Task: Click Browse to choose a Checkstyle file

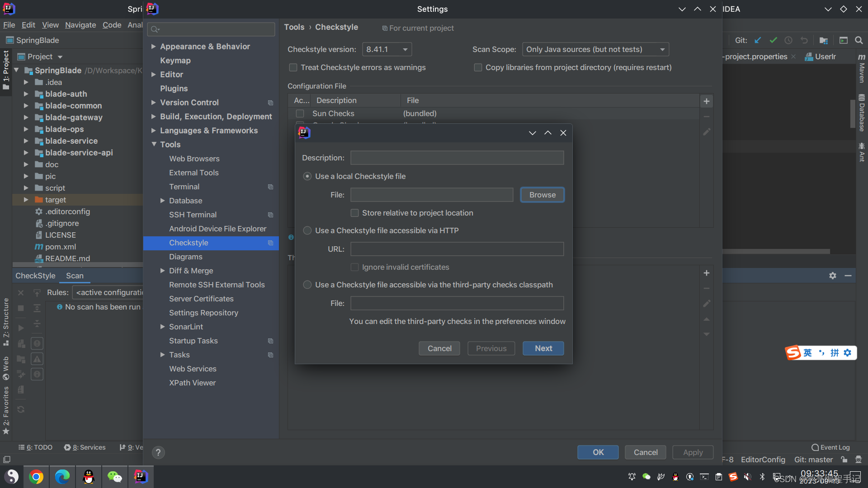Action: point(542,195)
